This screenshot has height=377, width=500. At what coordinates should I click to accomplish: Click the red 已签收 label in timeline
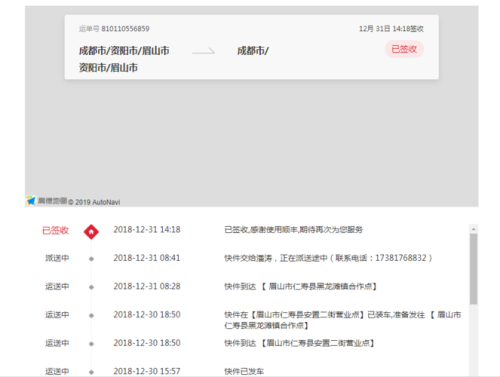tap(55, 230)
